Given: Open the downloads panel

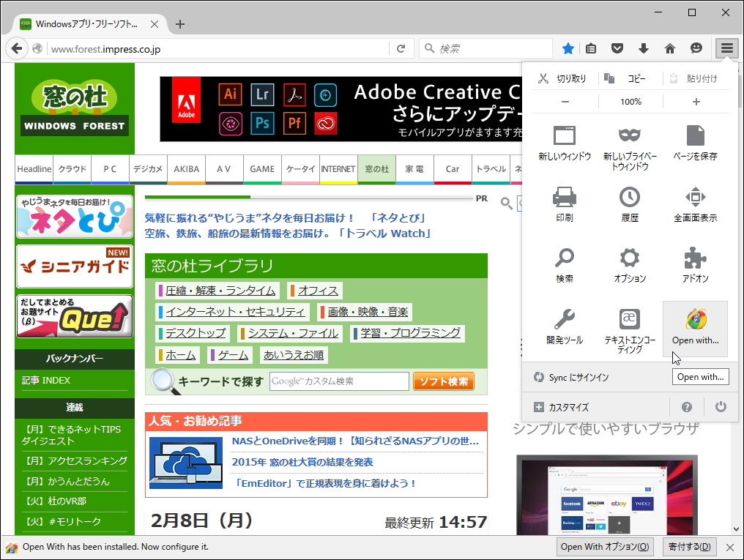Looking at the screenshot, I should [x=643, y=48].
